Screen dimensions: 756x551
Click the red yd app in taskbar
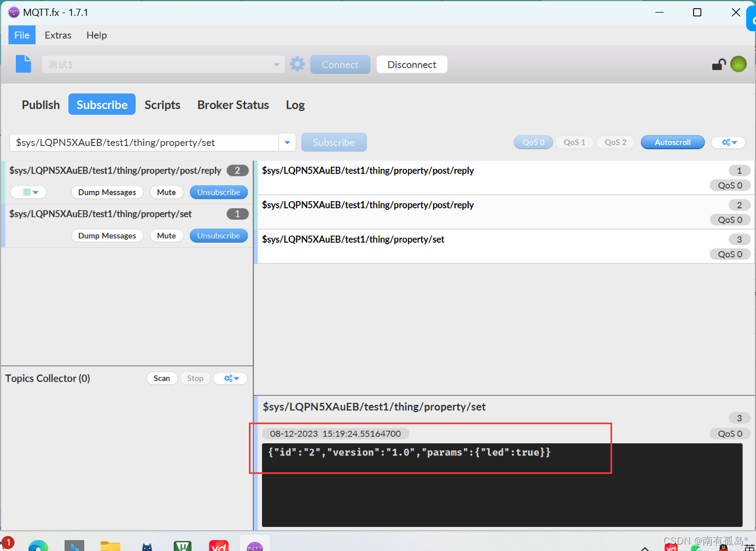pyautogui.click(x=219, y=546)
